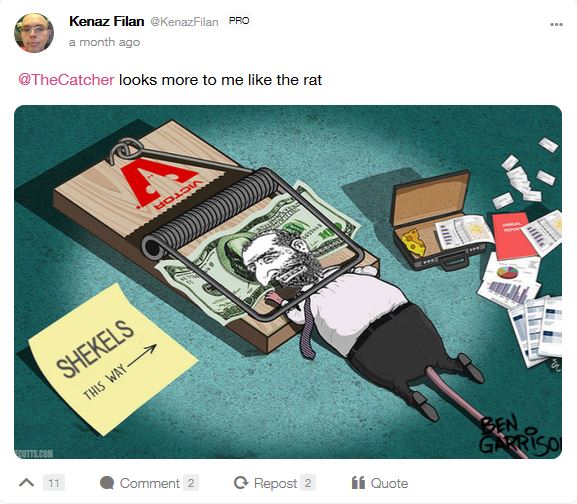Open the Kenaz Filan display name link
Screen dimensions: 577x504
(106, 21)
